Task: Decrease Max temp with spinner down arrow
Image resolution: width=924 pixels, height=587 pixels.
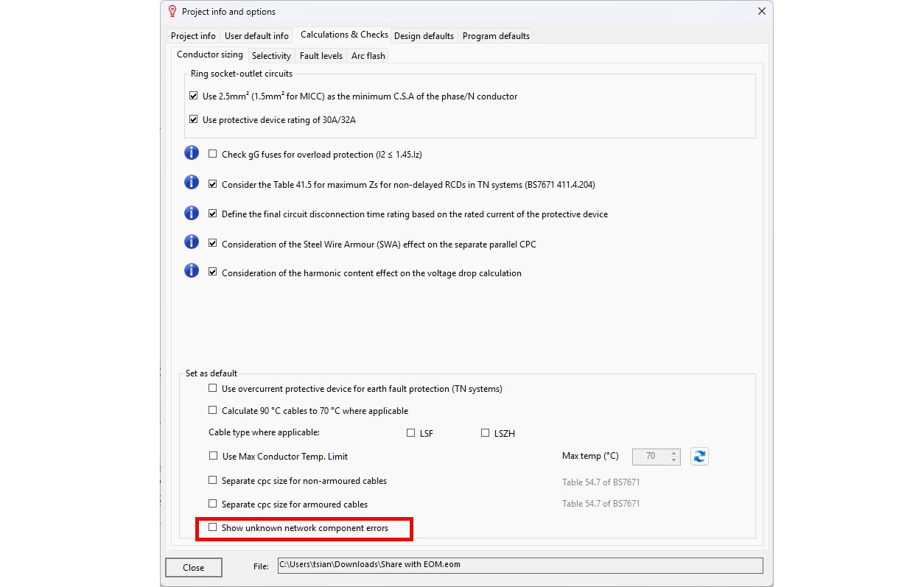Action: coord(673,460)
